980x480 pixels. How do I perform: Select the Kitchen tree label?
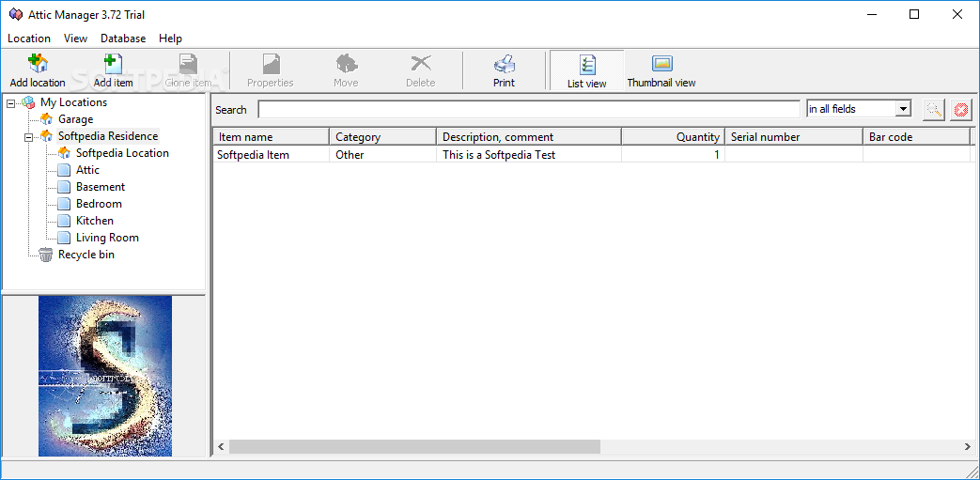tap(95, 221)
